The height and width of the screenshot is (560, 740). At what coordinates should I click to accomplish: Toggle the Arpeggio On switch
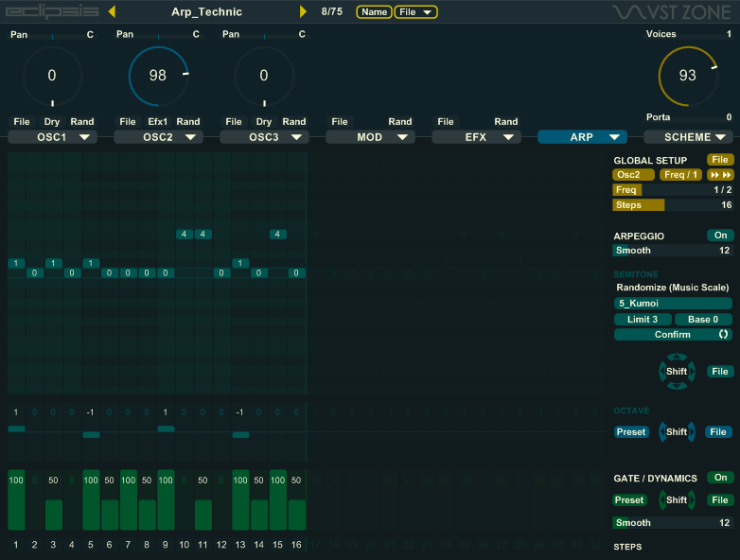pos(720,236)
